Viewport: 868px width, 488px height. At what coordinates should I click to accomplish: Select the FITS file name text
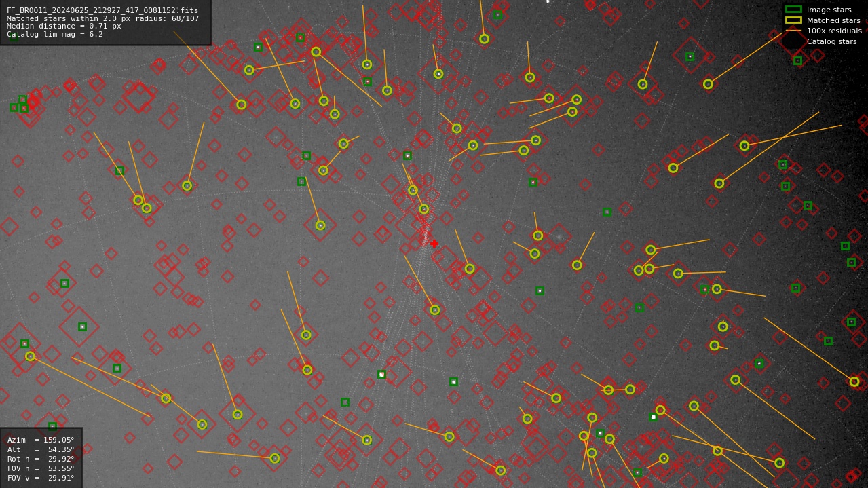pyautogui.click(x=102, y=11)
